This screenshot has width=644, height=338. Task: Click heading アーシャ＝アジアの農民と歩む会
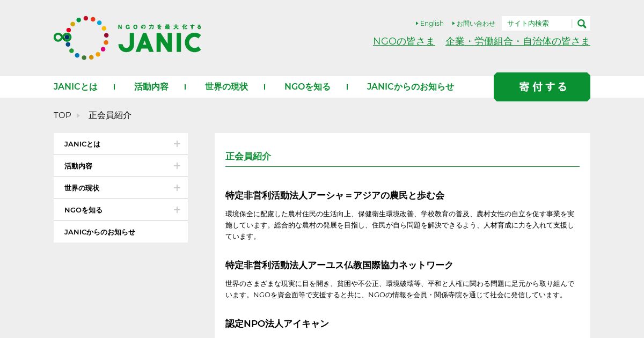tap(335, 195)
